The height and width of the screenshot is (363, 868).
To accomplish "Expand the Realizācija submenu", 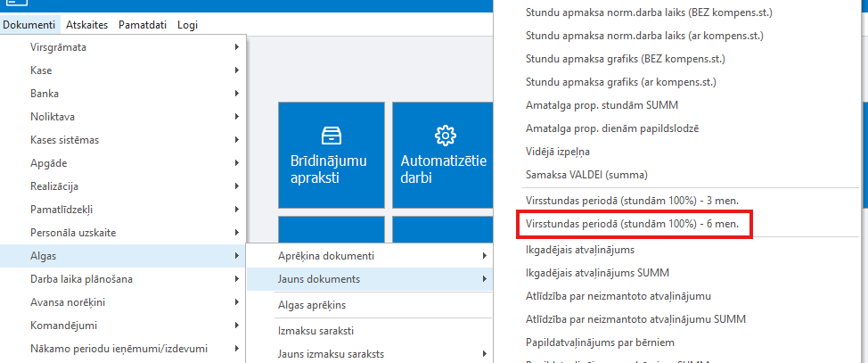I will coord(123,186).
